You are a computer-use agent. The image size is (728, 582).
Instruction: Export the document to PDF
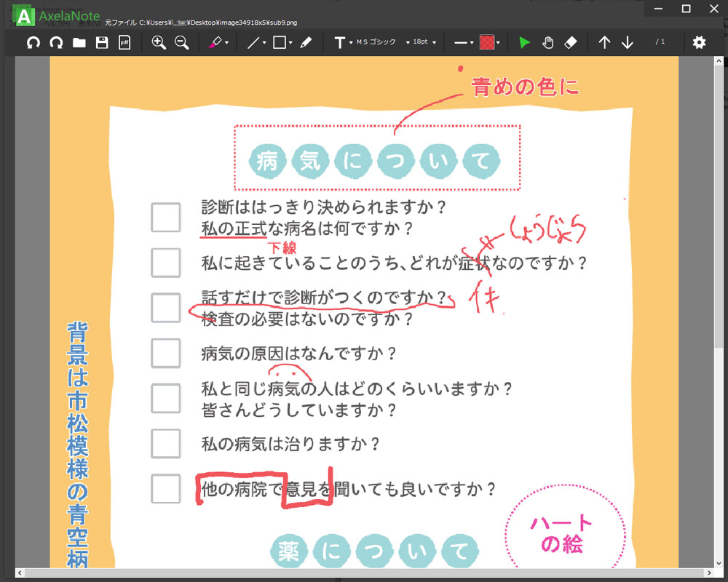[x=124, y=42]
